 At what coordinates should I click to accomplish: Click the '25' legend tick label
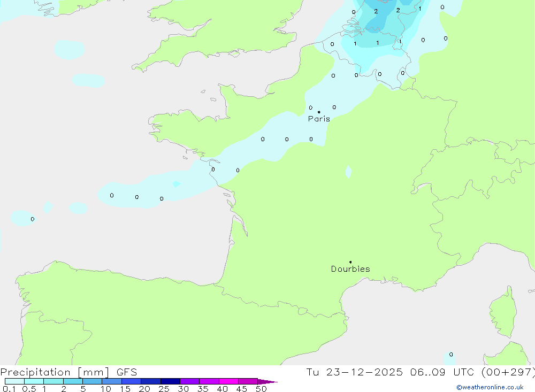pos(164,389)
